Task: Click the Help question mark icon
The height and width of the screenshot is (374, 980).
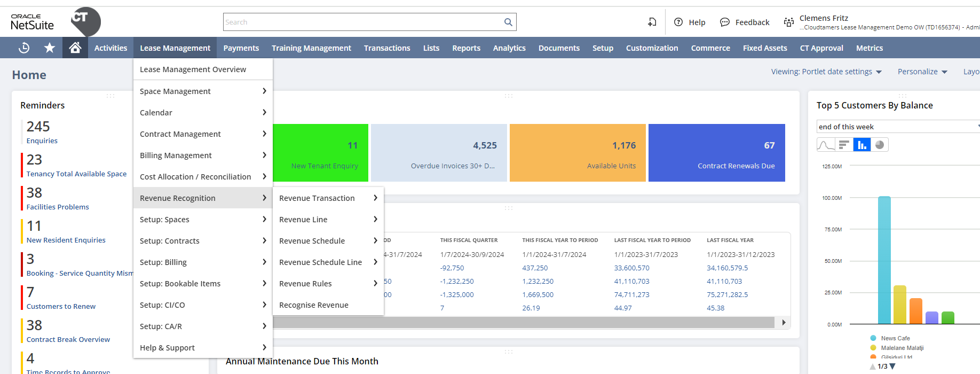Action: (678, 22)
